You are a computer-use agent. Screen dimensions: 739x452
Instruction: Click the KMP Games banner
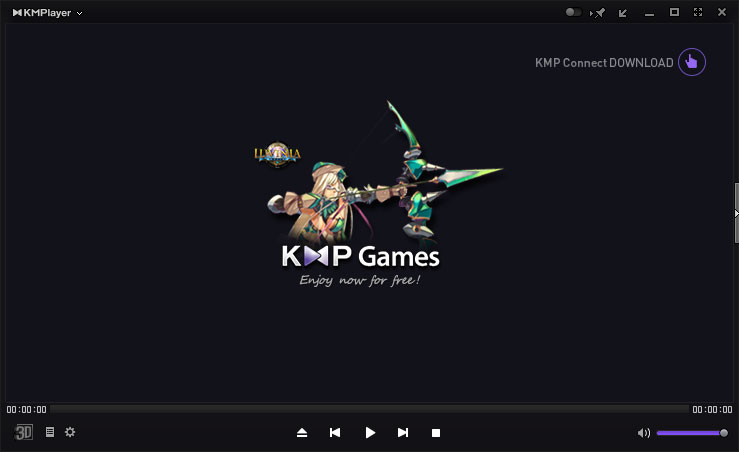coord(361,256)
